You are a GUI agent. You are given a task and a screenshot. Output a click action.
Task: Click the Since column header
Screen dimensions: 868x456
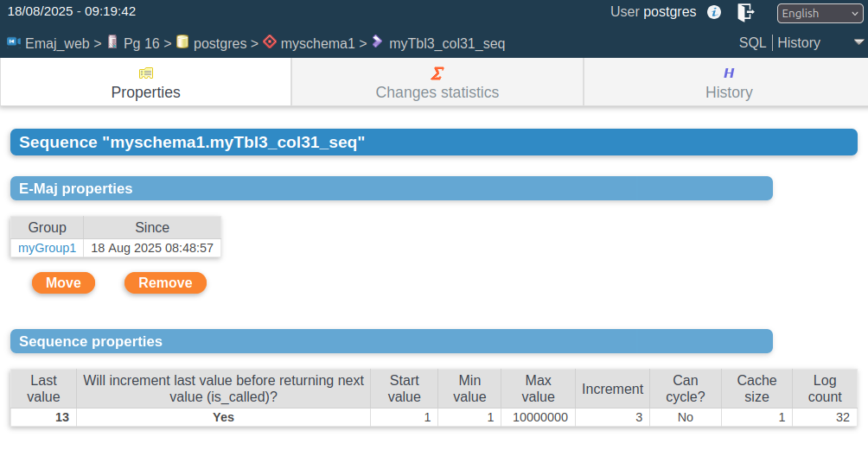[152, 227]
